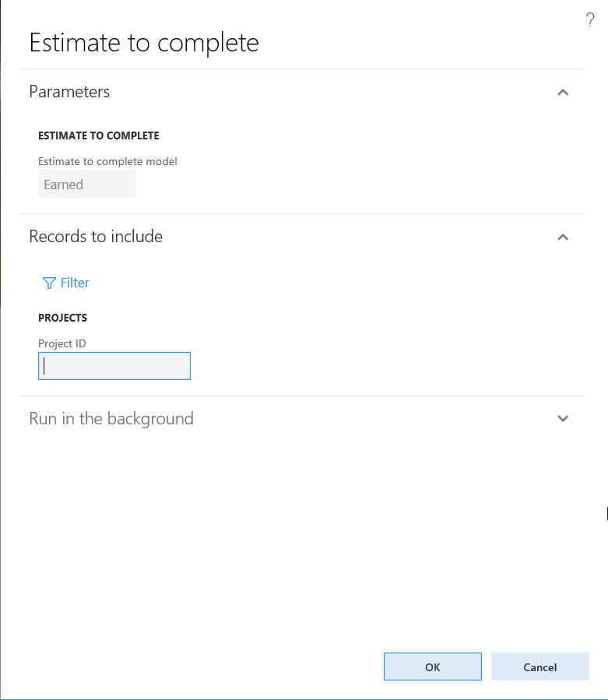Click the Run in the background header text

pos(111,419)
